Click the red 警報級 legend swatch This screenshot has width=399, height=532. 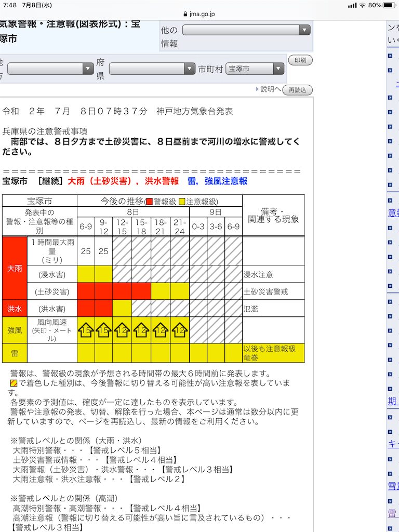tap(149, 202)
